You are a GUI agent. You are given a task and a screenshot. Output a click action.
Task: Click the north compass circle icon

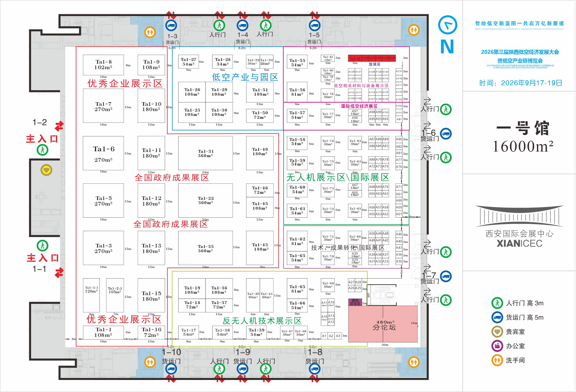(x=447, y=25)
